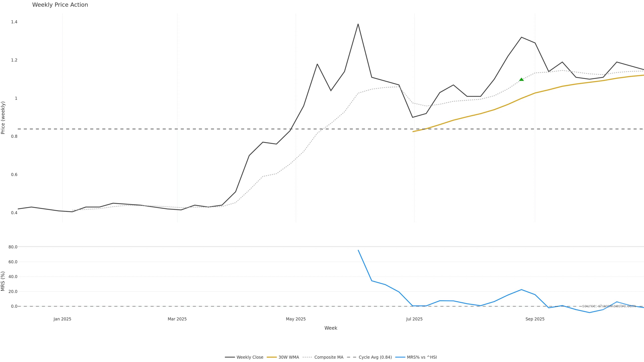Click the Weekly Price Action chart title
This screenshot has height=362, width=644.
pos(60,5)
